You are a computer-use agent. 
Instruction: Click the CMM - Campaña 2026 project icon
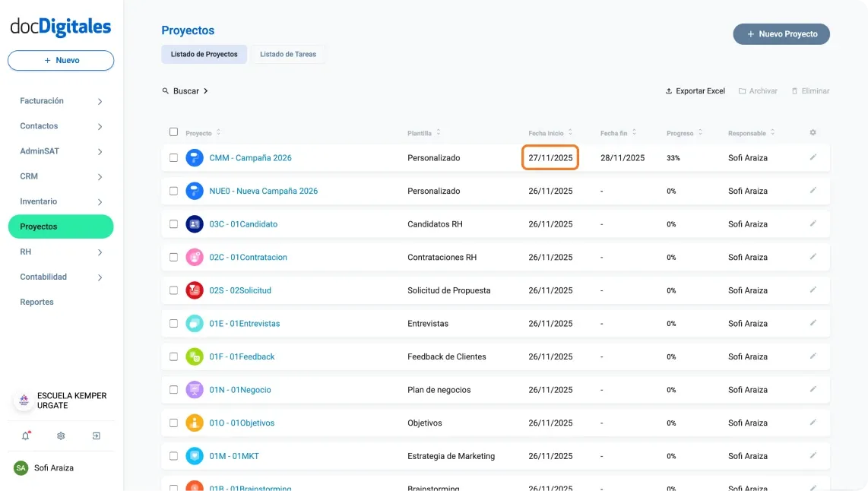[x=195, y=157]
